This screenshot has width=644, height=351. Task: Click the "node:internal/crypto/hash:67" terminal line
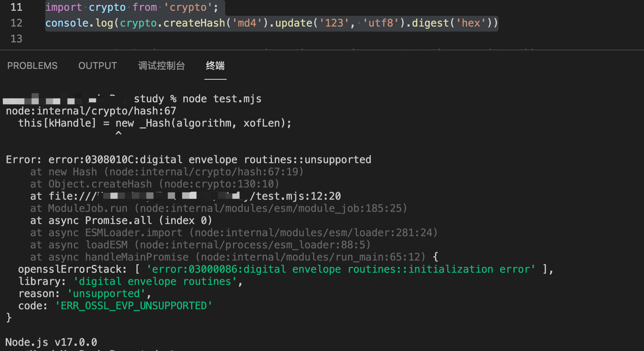pyautogui.click(x=91, y=111)
